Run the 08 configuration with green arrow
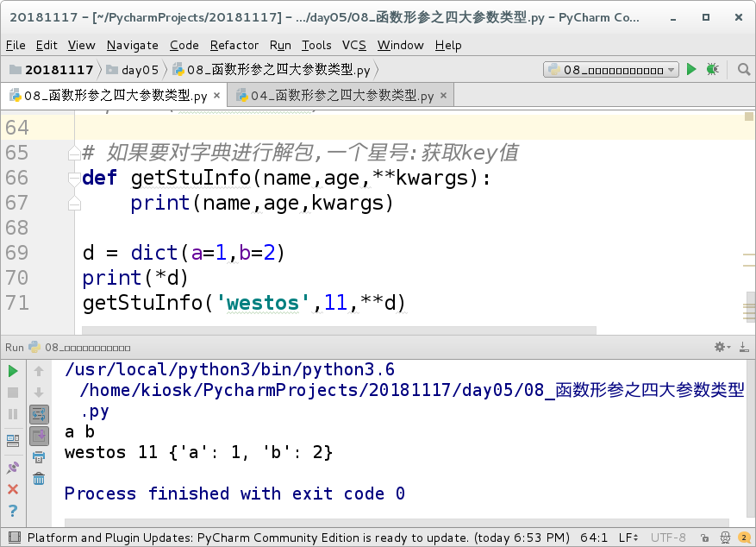The width and height of the screenshot is (756, 547). click(x=691, y=69)
